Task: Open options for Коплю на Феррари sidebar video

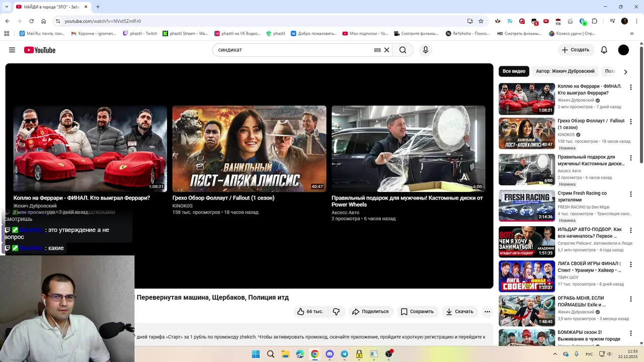Action: tap(630, 87)
